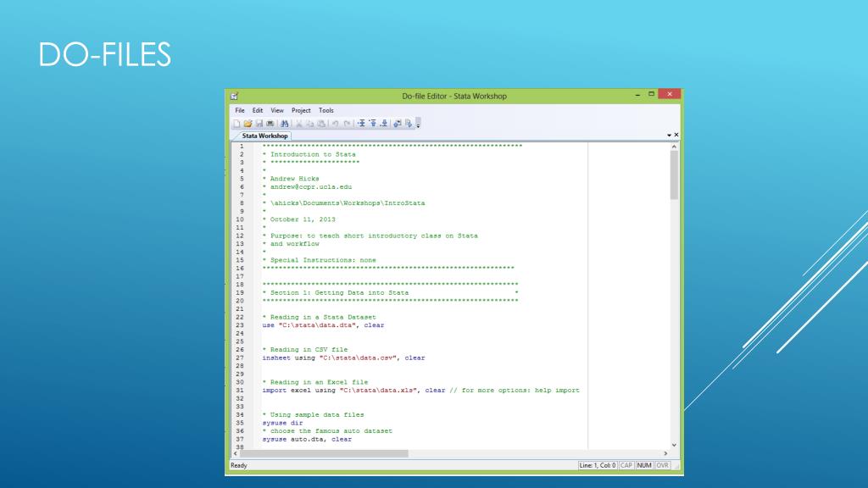
Task: Click the '* Purpose: to teach short' line
Action: pos(370,236)
